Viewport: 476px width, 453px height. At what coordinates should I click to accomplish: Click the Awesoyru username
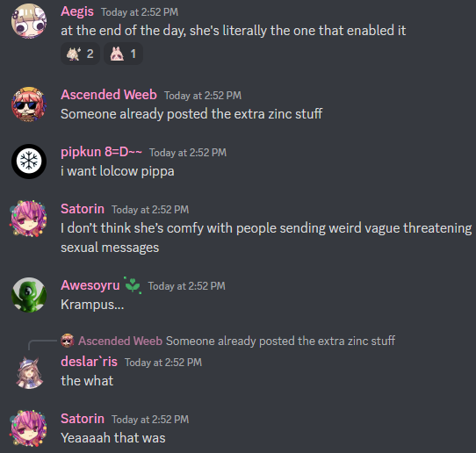coord(90,285)
